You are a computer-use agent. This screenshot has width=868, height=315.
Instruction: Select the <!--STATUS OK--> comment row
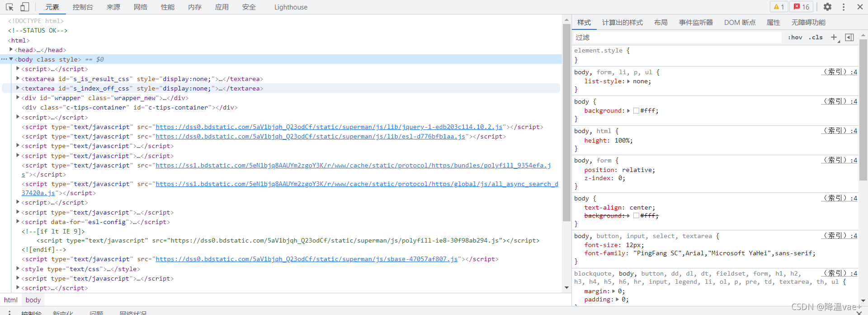point(38,30)
